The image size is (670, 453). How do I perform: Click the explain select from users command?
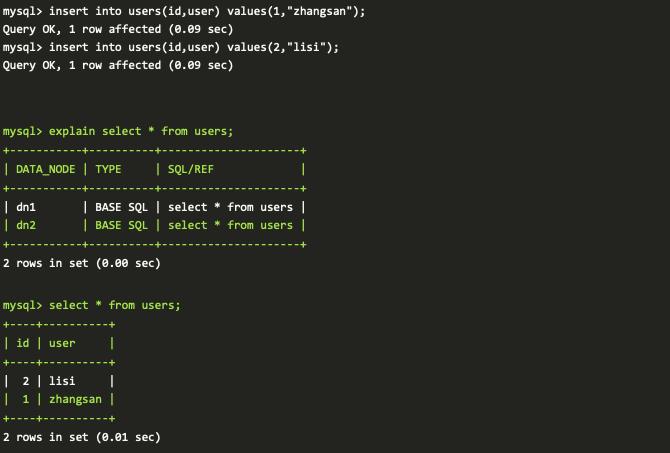pyautogui.click(x=118, y=131)
